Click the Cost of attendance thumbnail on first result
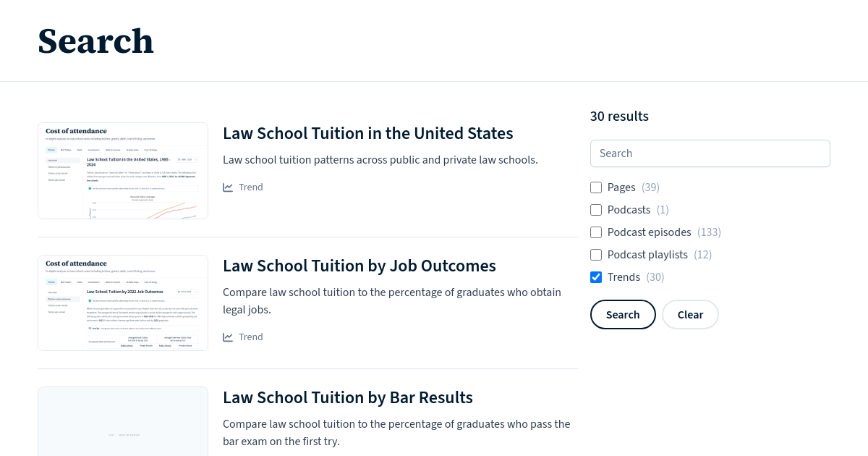868x456 pixels. pos(123,170)
